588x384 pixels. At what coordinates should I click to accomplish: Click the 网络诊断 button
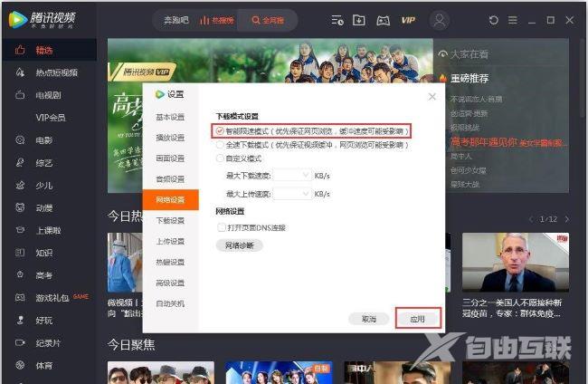239,245
